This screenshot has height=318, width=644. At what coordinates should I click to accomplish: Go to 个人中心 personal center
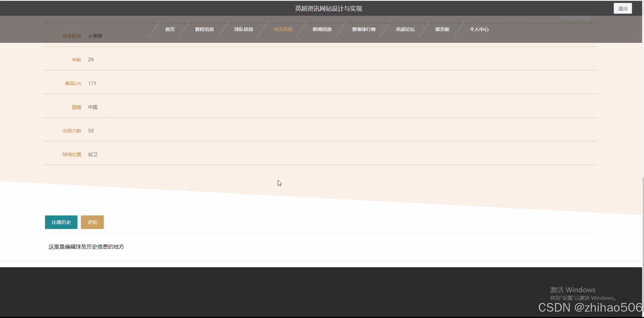coord(479,29)
